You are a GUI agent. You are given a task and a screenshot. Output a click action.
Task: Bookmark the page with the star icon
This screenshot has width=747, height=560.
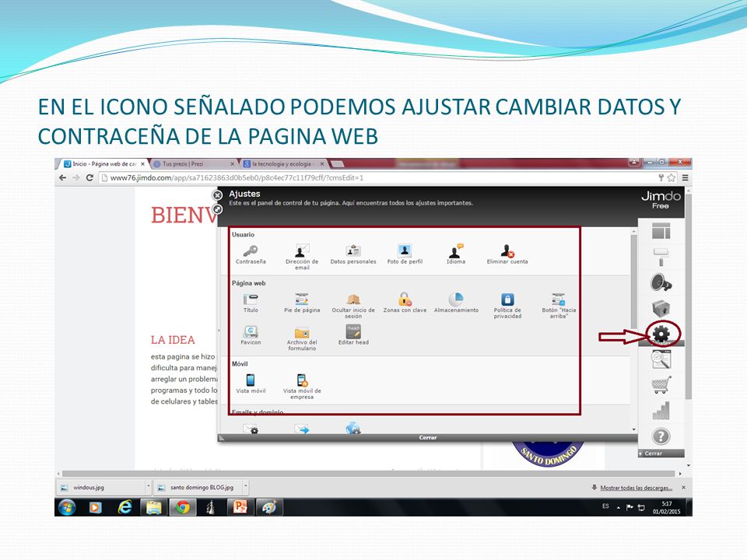[x=672, y=177]
